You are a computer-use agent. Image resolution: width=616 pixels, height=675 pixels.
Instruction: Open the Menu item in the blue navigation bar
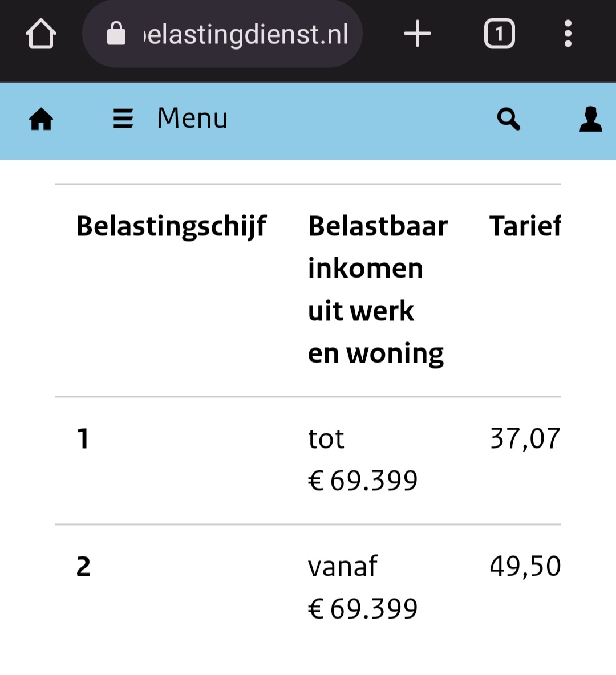pos(192,118)
